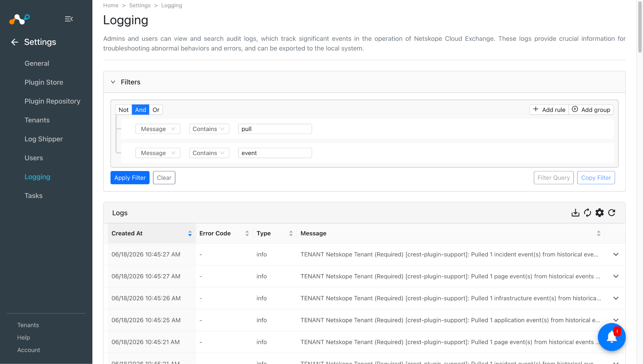Image resolution: width=643 pixels, height=364 pixels.
Task: Open General settings
Action: click(x=37, y=63)
